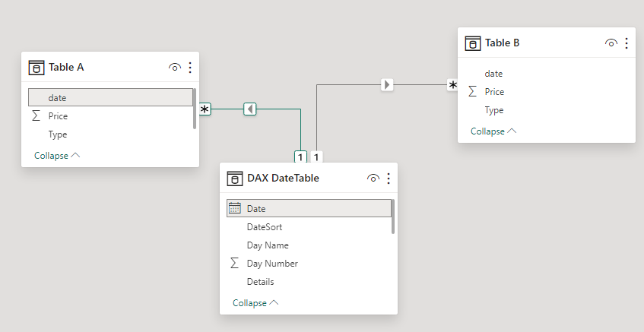Open more options menu for DAX DateTable
Screen dimensions: 644x332
pos(389,178)
